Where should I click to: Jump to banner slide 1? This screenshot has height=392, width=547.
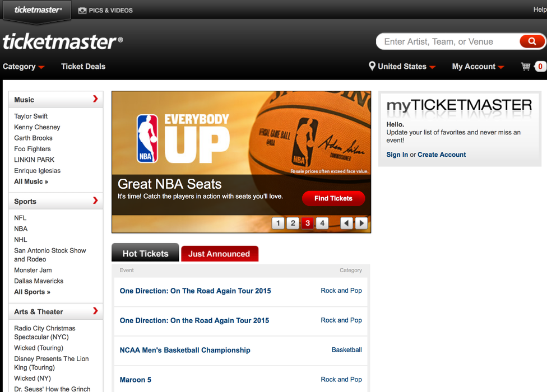click(278, 223)
